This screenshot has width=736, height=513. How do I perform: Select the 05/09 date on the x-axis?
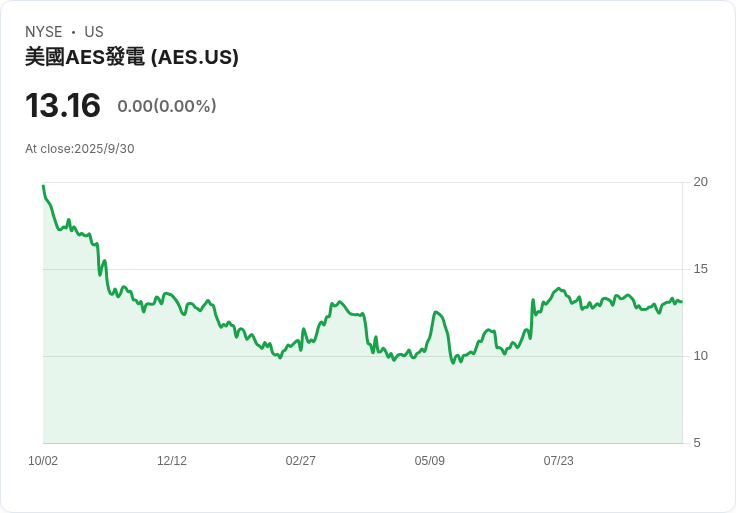pyautogui.click(x=430, y=461)
